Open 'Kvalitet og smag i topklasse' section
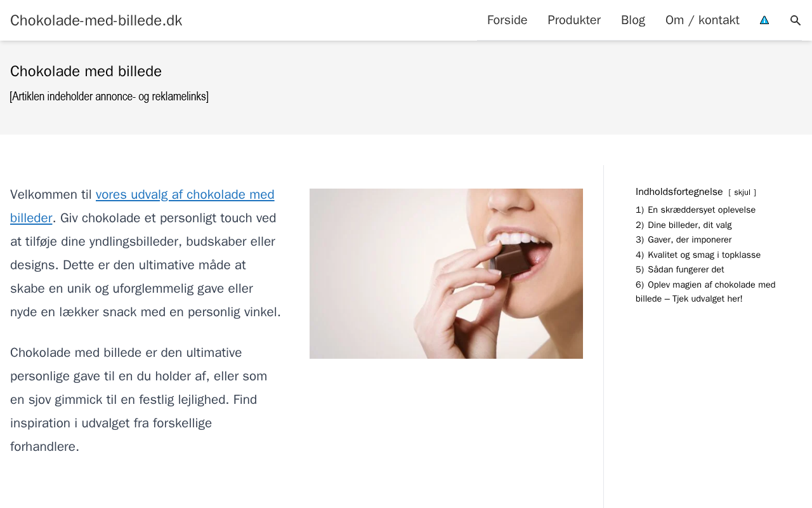Viewport: 812px width, 508px height. (x=698, y=255)
